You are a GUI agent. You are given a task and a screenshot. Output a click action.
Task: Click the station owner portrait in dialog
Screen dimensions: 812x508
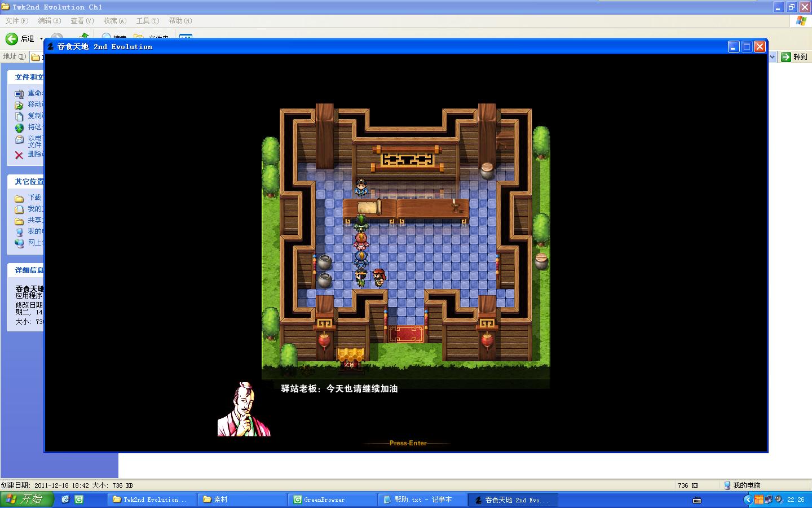pyautogui.click(x=244, y=409)
